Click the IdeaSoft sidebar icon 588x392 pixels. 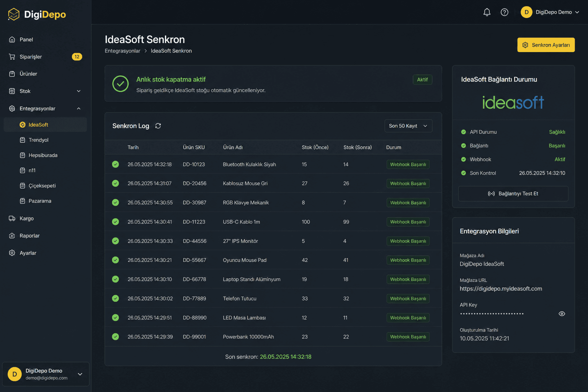(x=23, y=125)
